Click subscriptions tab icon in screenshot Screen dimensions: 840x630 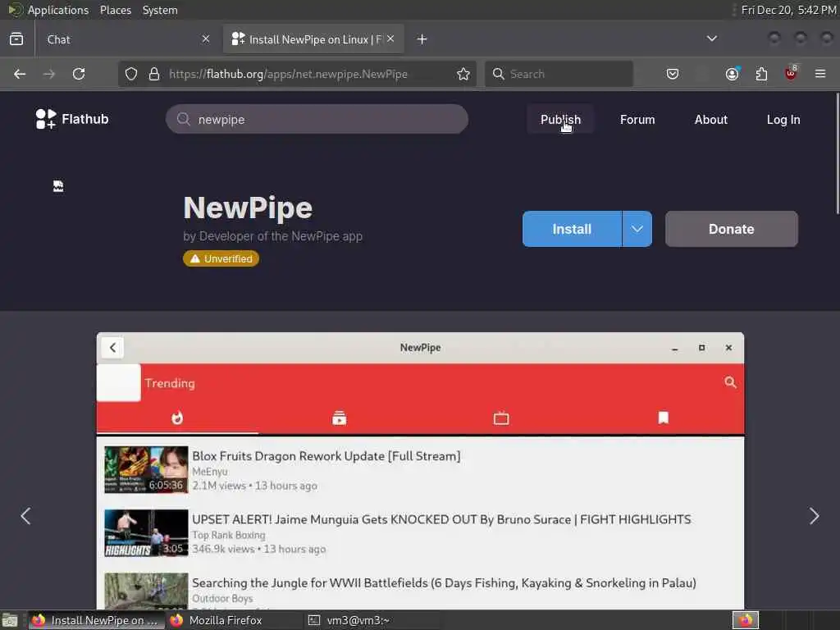(x=339, y=418)
